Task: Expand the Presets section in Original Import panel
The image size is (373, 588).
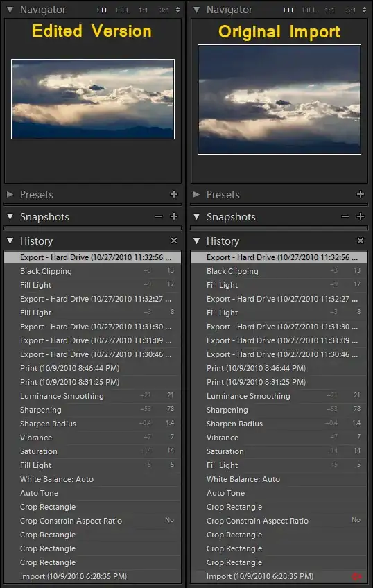Action: 196,194
